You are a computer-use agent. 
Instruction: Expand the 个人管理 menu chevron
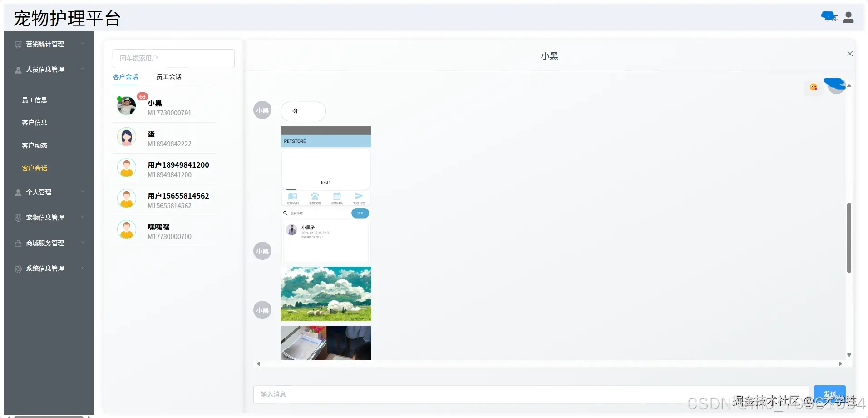[83, 192]
